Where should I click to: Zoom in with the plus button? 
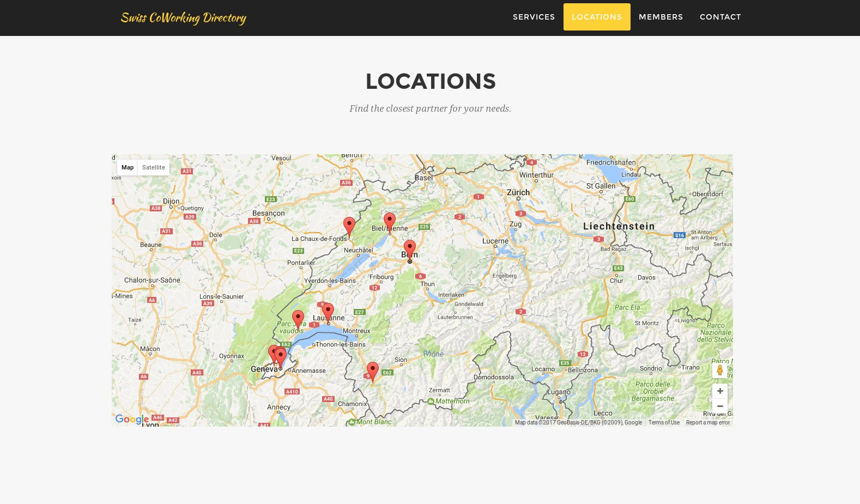[719, 391]
